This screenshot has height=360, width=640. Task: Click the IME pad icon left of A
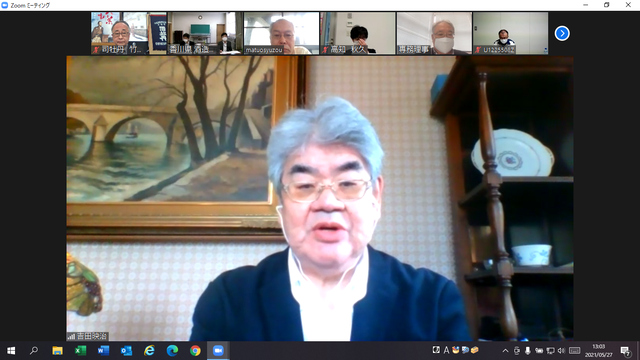(436, 350)
